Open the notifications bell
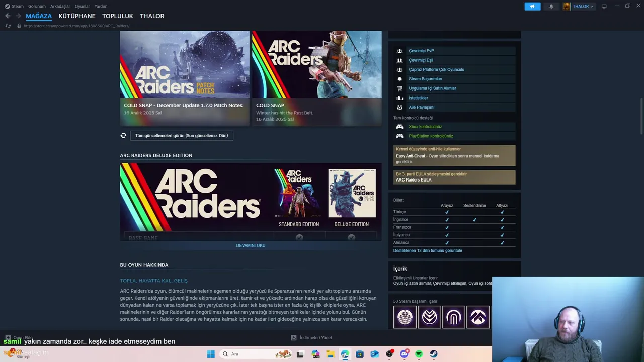This screenshot has width=644, height=362. click(x=551, y=7)
